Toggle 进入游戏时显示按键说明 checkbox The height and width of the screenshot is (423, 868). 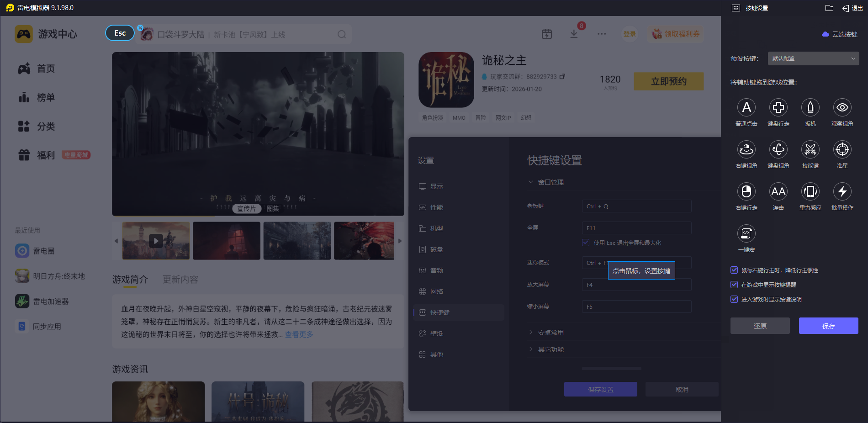click(x=734, y=299)
